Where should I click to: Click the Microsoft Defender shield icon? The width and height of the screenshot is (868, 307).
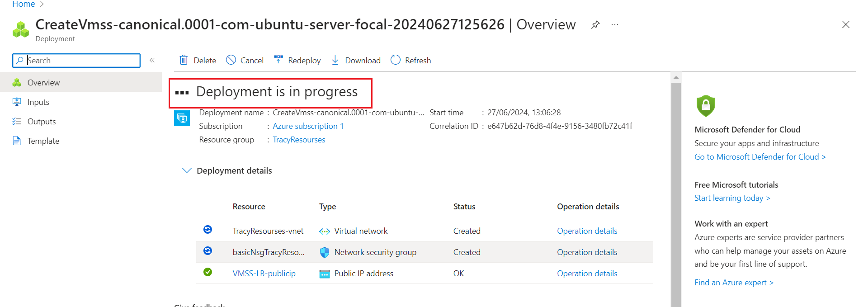pos(706,106)
